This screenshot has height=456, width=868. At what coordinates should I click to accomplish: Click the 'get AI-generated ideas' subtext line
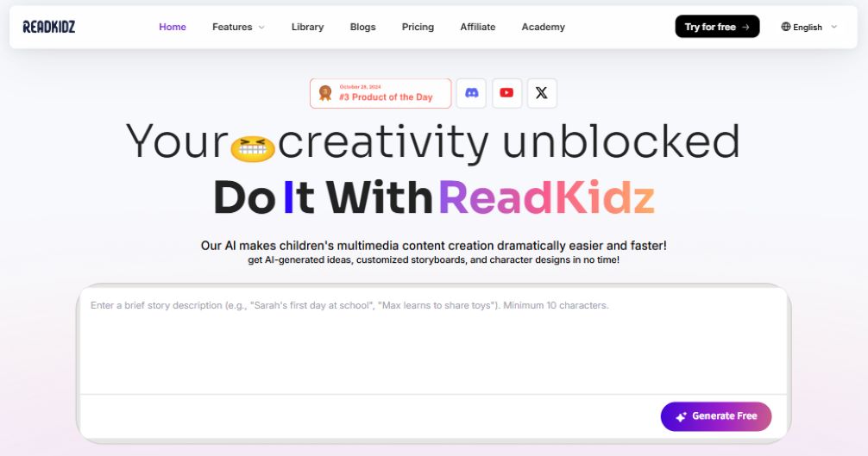[x=433, y=259]
